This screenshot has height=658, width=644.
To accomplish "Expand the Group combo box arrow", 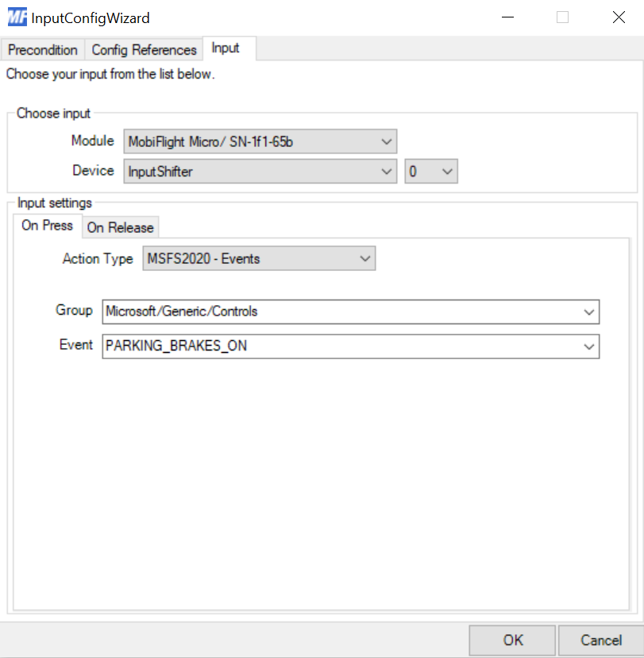I will coord(589,312).
